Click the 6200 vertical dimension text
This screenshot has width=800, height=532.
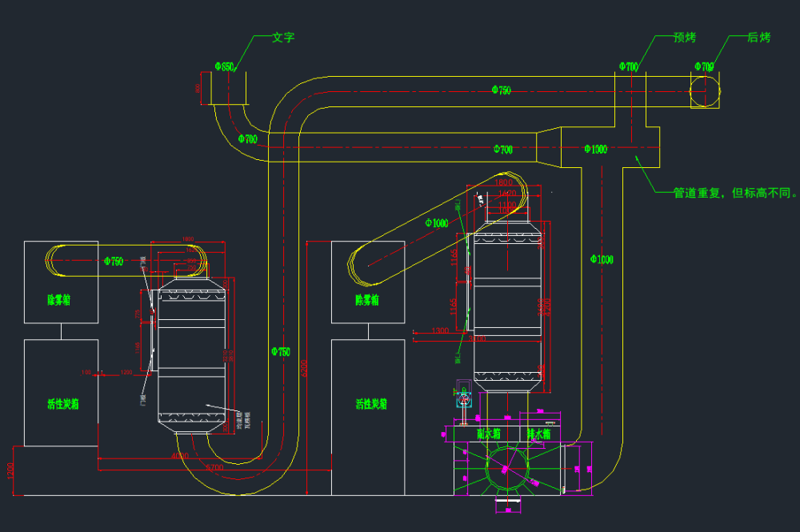pyautogui.click(x=304, y=369)
